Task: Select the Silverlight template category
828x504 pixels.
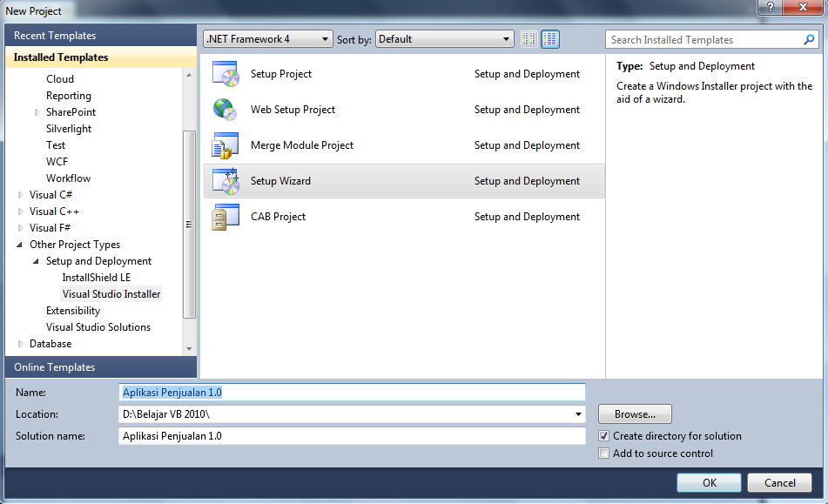Action: [69, 129]
